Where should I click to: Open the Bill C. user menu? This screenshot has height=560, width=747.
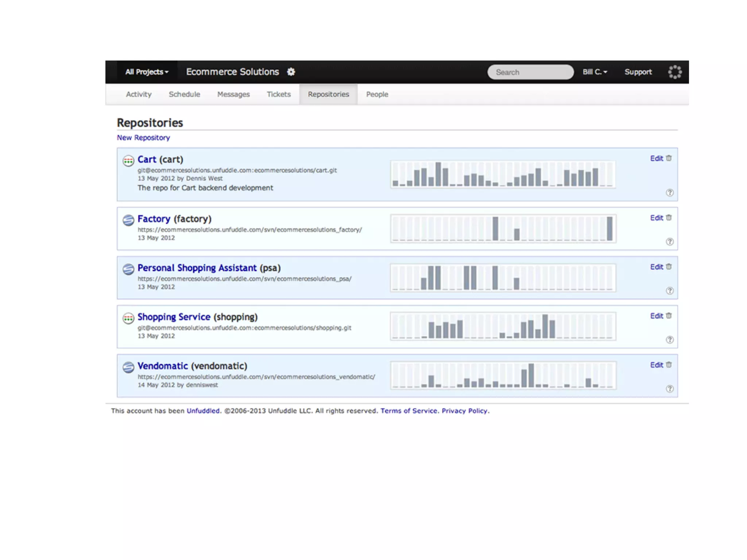pyautogui.click(x=595, y=72)
